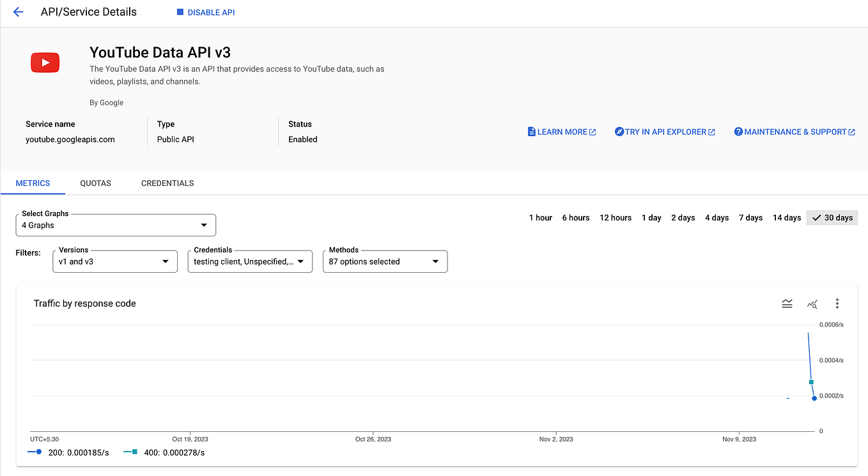The image size is (868, 476).
Task: Open the three-dot chart overflow menu
Action: pos(837,303)
